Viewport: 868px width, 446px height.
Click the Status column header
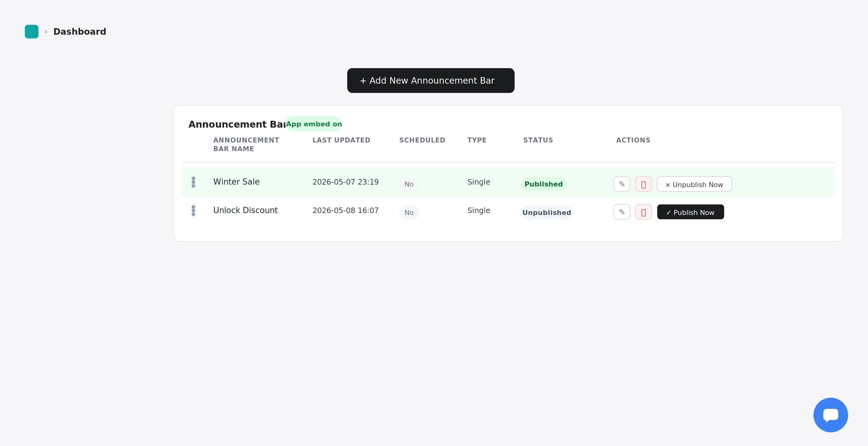click(538, 140)
